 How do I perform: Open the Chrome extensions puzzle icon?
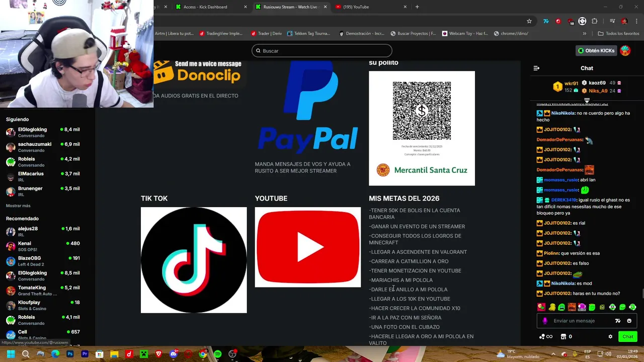595,21
